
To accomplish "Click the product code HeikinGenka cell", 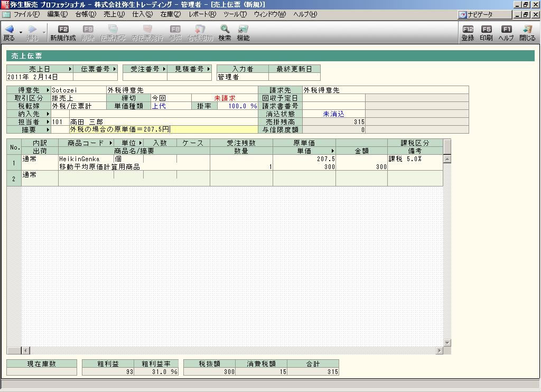I will click(86, 158).
